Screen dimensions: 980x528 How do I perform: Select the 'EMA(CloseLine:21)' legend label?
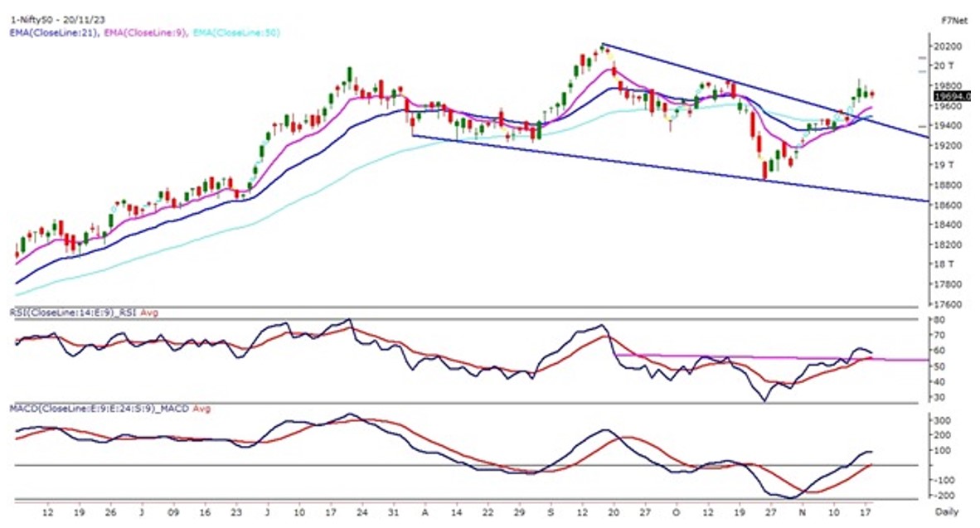(x=55, y=32)
